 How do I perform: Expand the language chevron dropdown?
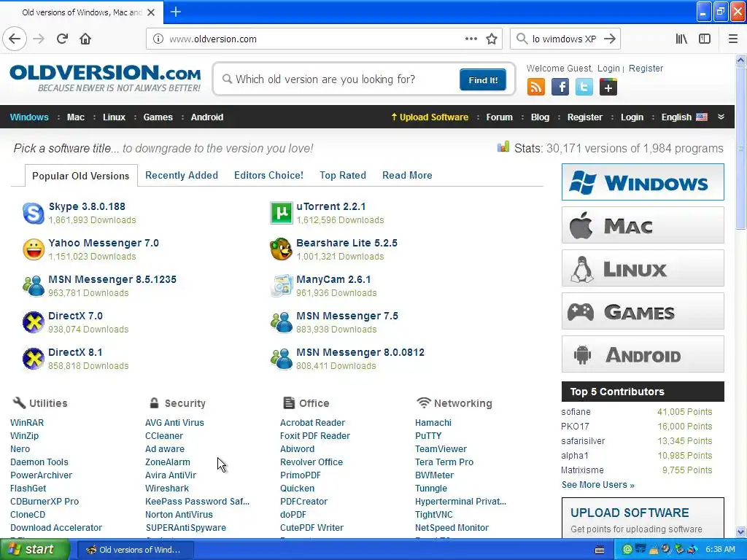pos(721,117)
